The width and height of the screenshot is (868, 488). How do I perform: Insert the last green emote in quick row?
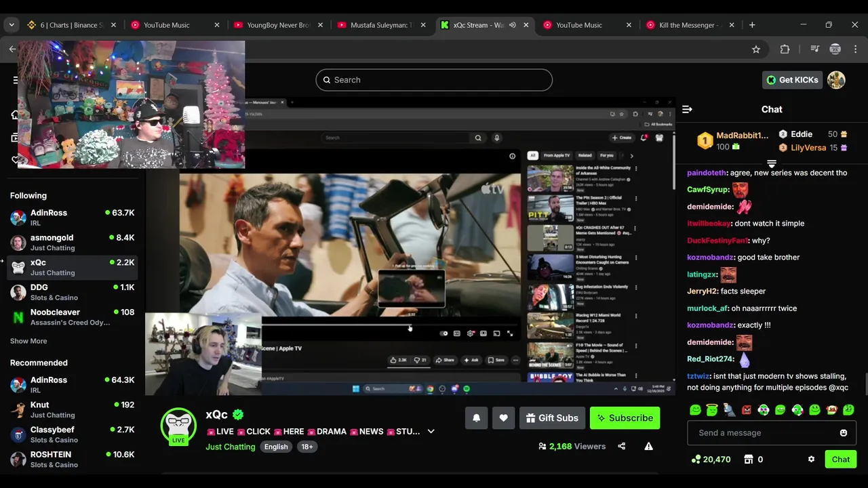coord(848,409)
